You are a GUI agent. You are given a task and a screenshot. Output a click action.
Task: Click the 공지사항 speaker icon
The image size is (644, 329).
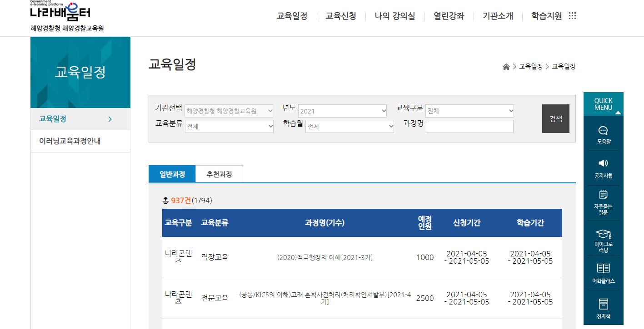coord(603,168)
